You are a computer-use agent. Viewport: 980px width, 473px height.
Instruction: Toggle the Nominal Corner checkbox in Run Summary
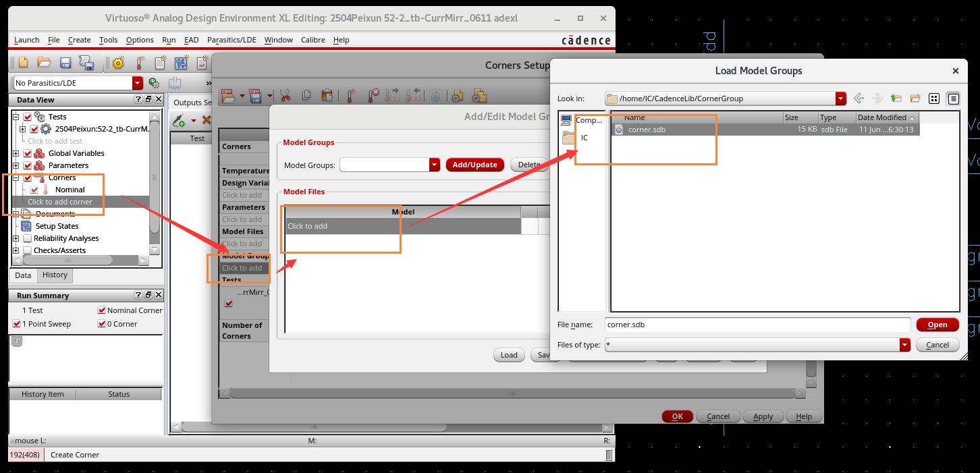point(102,310)
